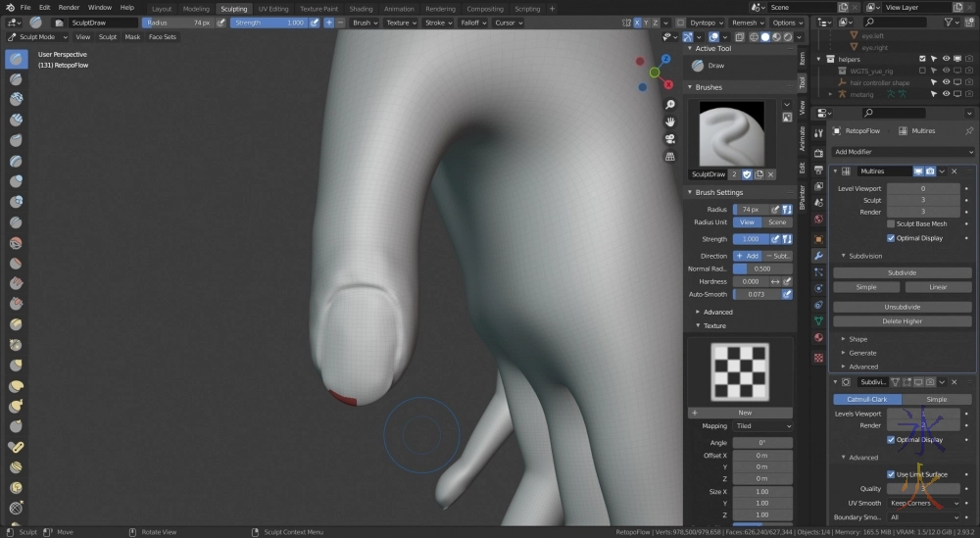
Task: Adjust the Auto-Smooth slider in Brush Settings
Action: coord(756,294)
